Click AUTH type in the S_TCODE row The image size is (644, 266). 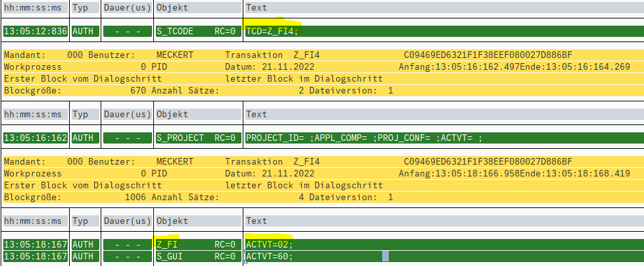coord(85,31)
